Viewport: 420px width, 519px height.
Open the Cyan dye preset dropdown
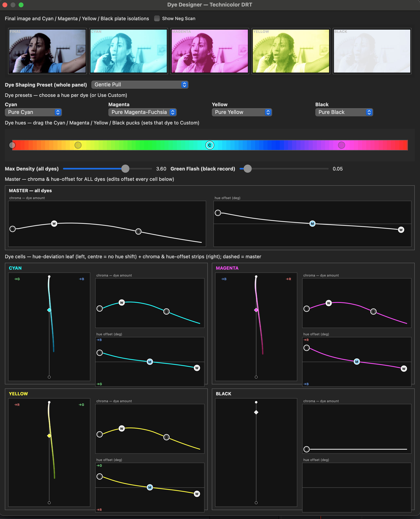[x=33, y=112]
